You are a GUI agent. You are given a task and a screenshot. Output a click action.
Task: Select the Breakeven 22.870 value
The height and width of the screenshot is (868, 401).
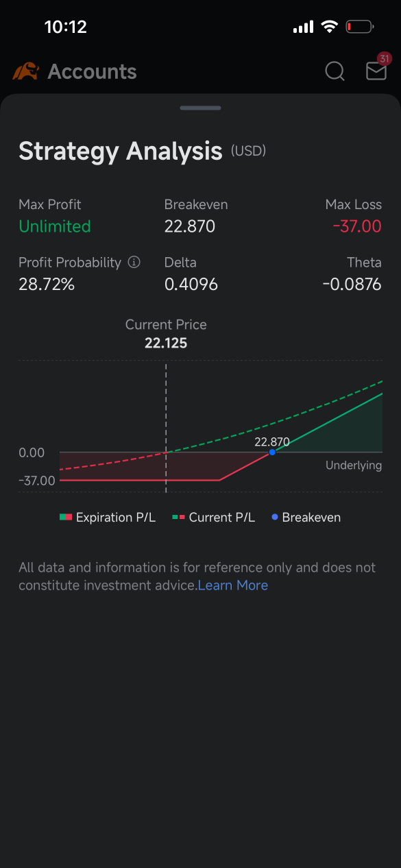[x=190, y=226]
